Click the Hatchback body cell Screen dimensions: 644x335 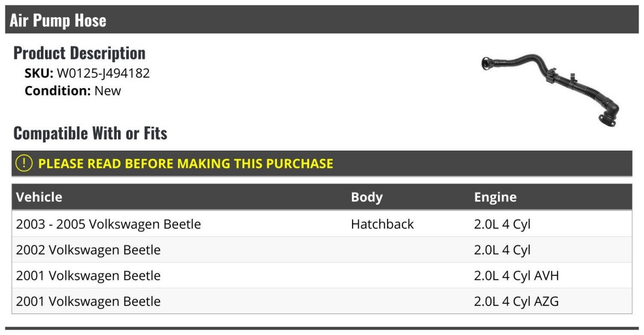pos(382,224)
